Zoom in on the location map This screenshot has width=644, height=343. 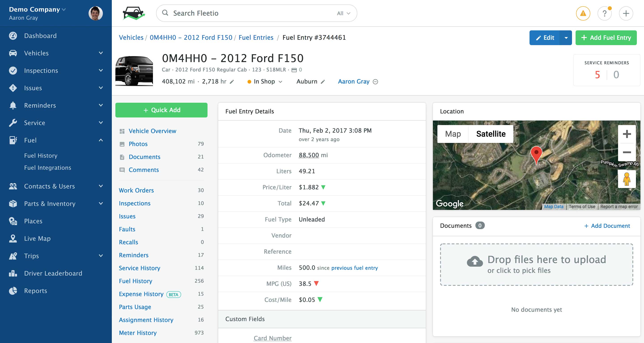coord(627,134)
